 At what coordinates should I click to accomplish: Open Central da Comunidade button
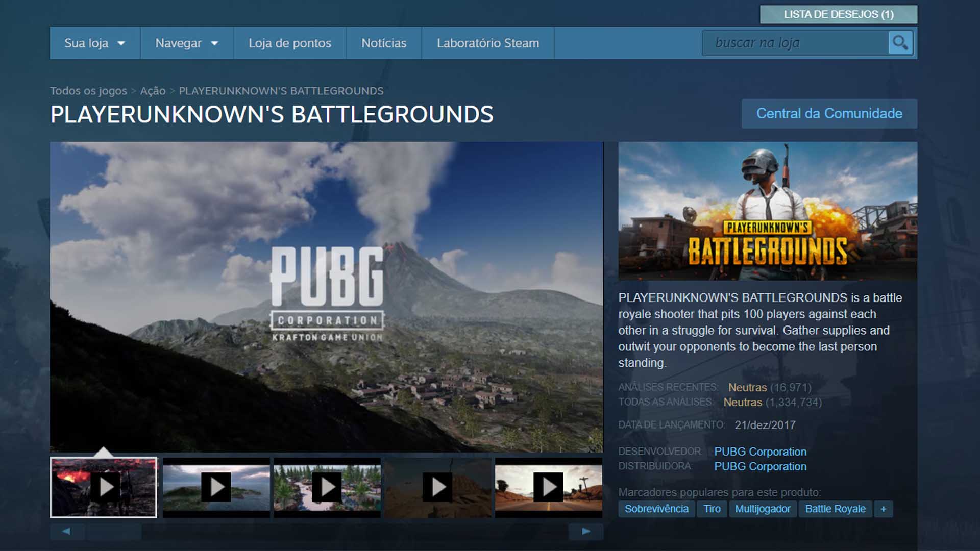pos(829,113)
